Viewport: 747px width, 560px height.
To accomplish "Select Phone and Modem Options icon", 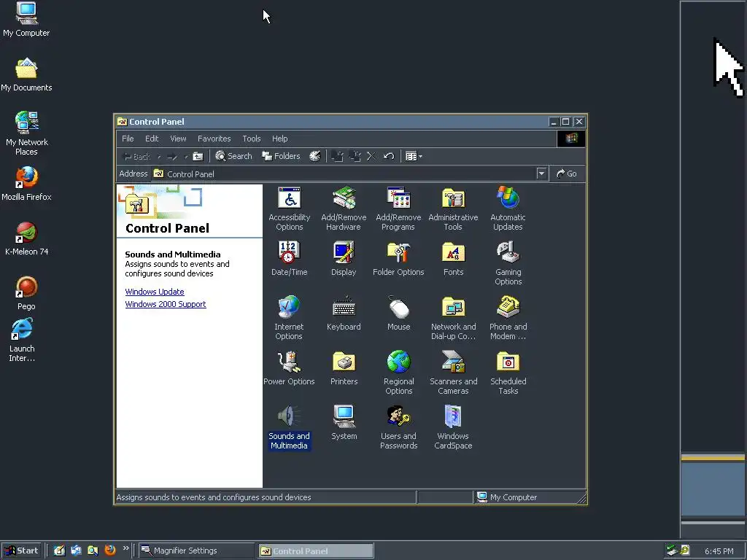I will tap(508, 318).
